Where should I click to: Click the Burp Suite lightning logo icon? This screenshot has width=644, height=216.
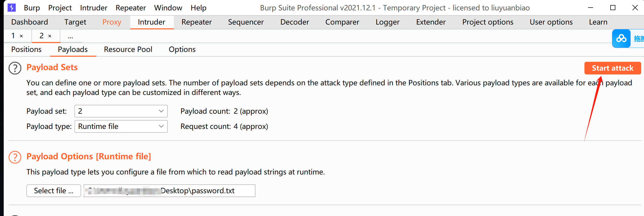click(12, 8)
